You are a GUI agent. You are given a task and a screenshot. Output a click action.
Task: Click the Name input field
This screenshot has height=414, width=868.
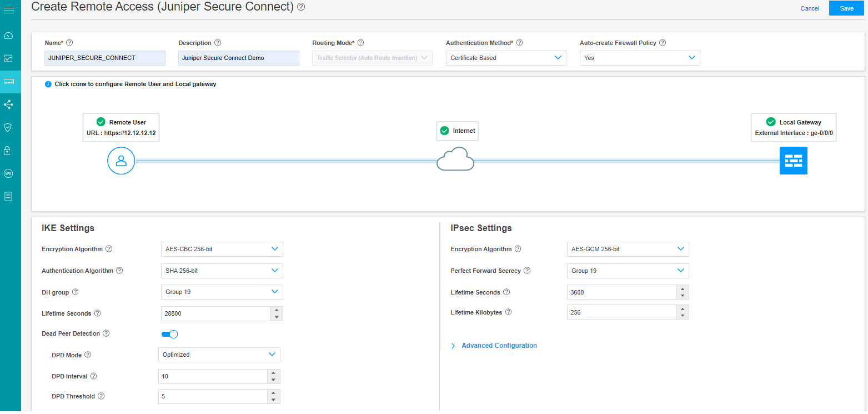(x=105, y=58)
